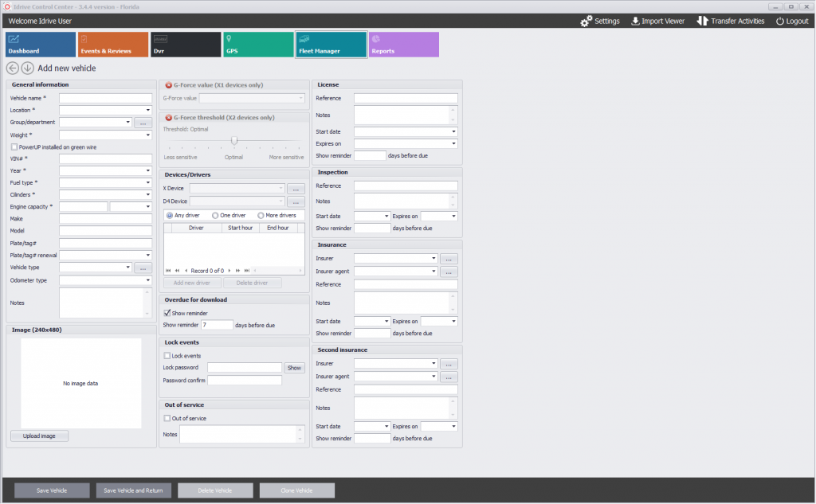This screenshot has width=816, height=504.
Task: Switch to the Events & Reviews tab
Action: [113, 45]
